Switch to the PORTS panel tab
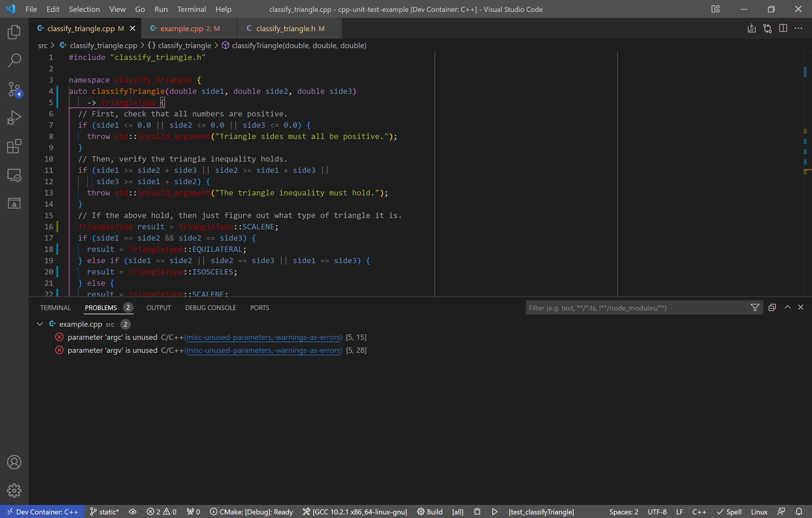 (259, 307)
